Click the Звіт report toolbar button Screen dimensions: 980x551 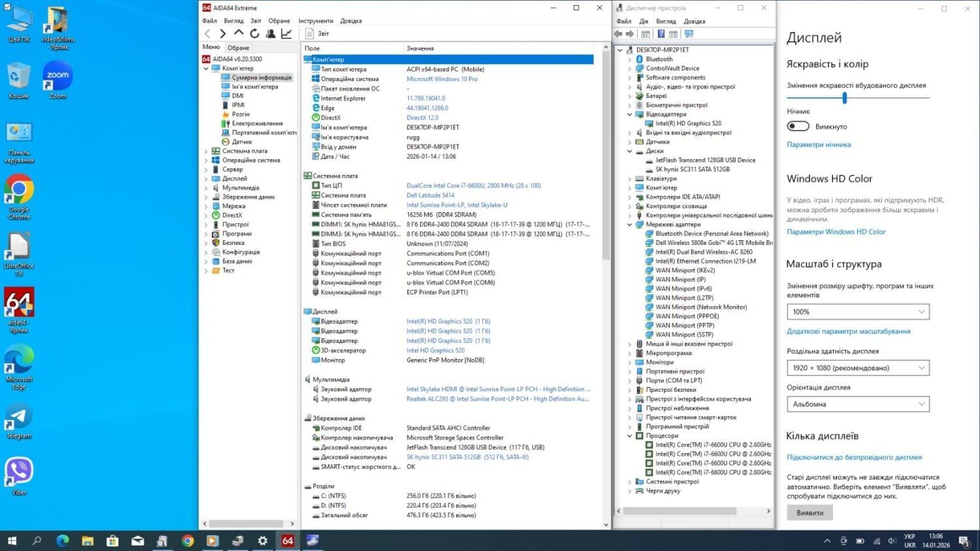click(x=318, y=33)
